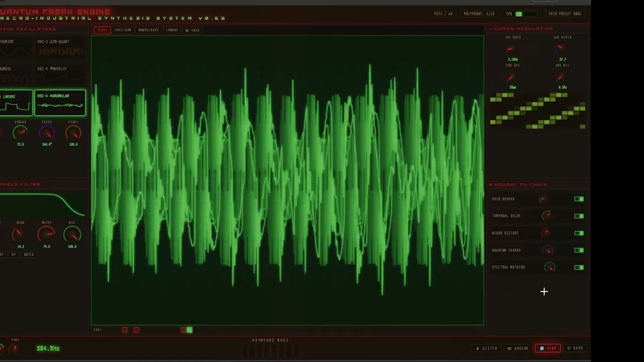Click the VST3 / AU format label
644x362 pixels.
click(443, 14)
